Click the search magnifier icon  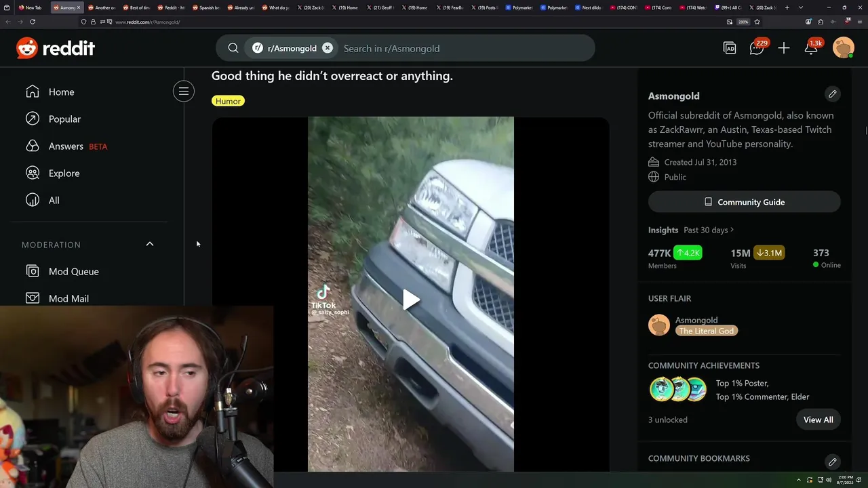(x=233, y=48)
